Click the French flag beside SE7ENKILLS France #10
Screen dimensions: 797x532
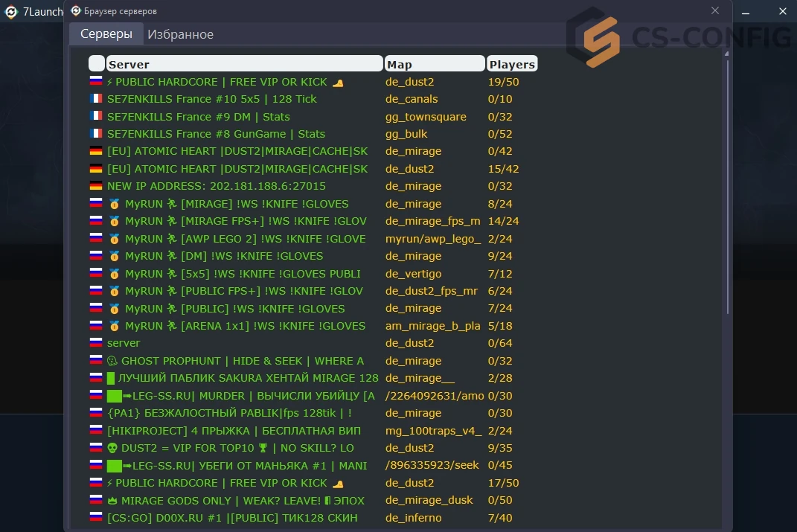click(96, 99)
